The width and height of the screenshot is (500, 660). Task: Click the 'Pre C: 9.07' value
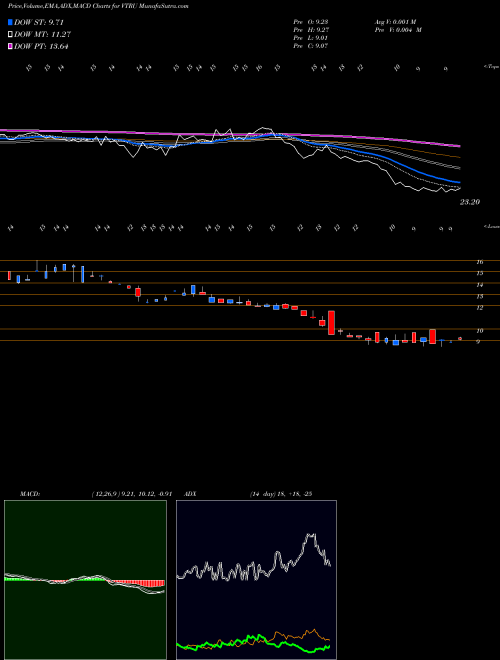pyautogui.click(x=311, y=46)
